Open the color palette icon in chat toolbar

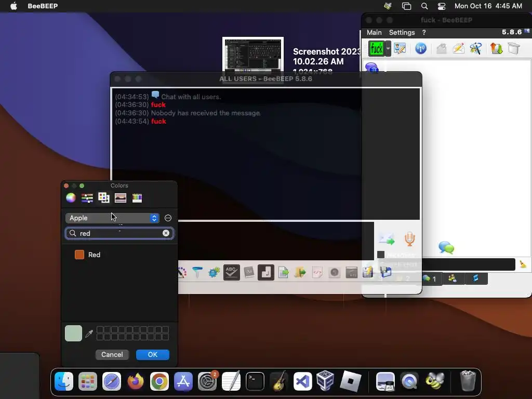pos(182,272)
